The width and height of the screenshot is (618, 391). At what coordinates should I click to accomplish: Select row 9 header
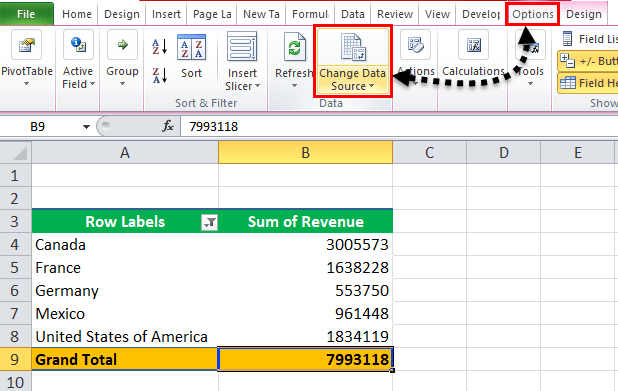click(15, 359)
